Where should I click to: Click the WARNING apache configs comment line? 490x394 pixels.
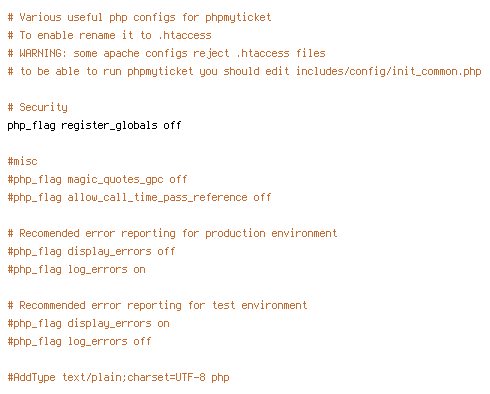(166, 54)
